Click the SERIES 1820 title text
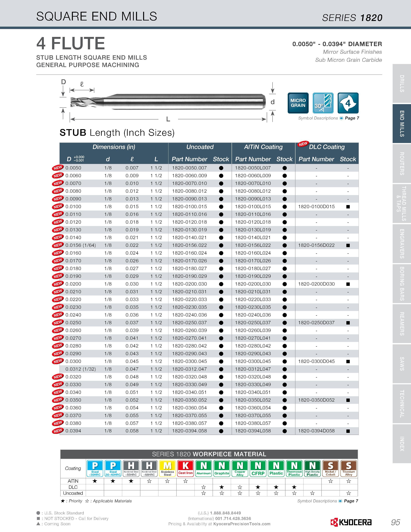 pyautogui.click(x=352, y=18)
